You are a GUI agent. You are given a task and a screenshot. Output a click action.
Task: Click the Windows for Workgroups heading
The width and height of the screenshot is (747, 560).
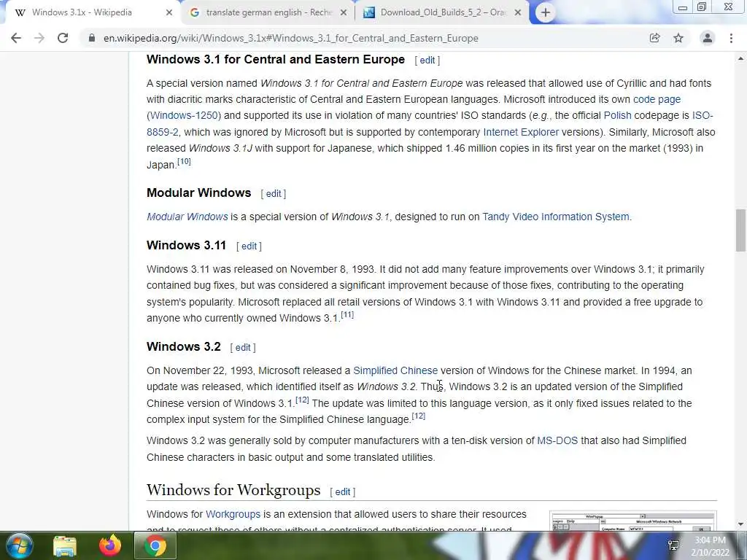pos(233,490)
